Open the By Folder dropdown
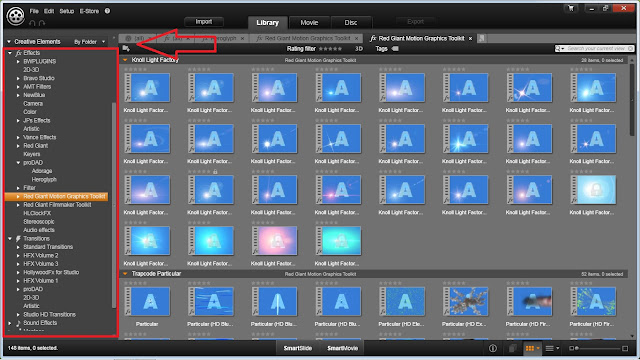This screenshot has width=640, height=360. (89, 42)
